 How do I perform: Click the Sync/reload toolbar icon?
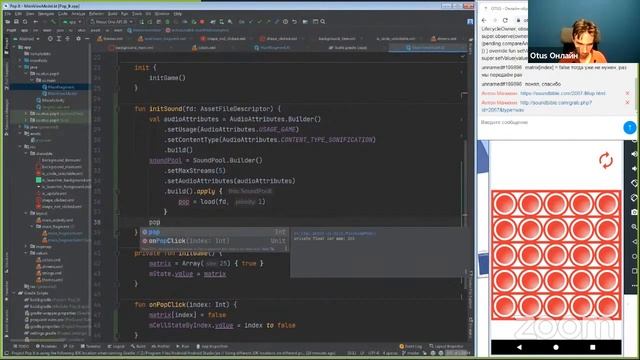[25, 22]
